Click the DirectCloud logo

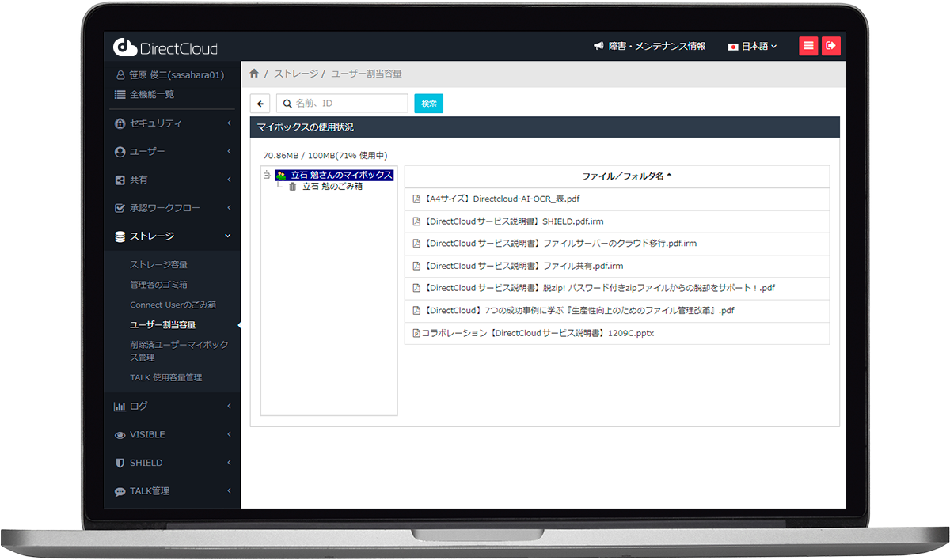[x=165, y=47]
